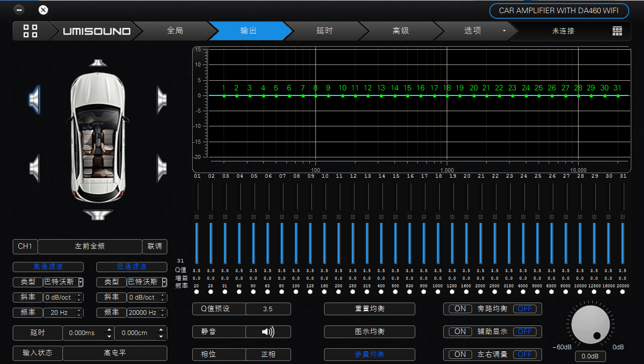The height and width of the screenshot is (364, 644).
Task: Open the low-pass filter 类型 dropdown
Action: click(164, 282)
